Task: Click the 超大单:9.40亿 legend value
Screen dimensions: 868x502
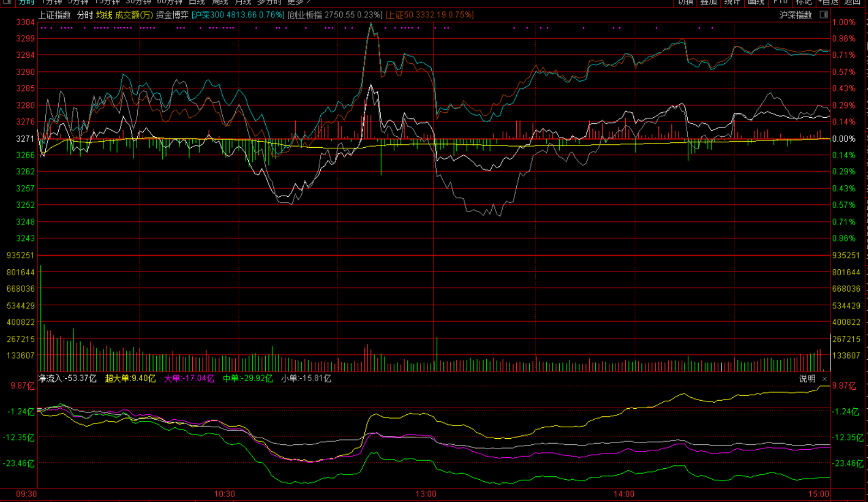Action: tap(130, 378)
